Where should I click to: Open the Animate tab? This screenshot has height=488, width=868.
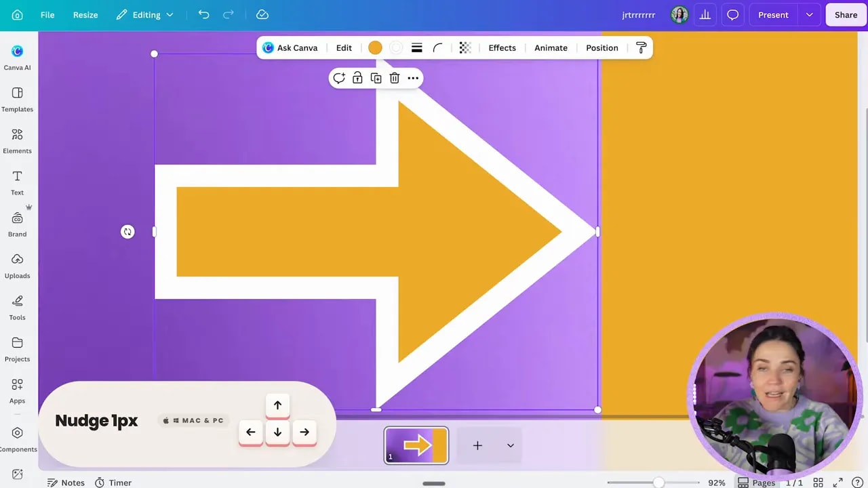[551, 47]
